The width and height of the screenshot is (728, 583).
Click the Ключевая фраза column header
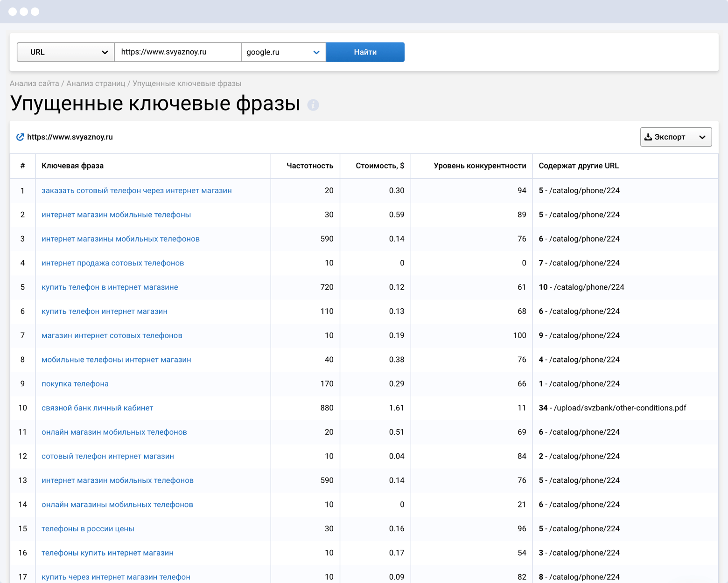point(73,166)
